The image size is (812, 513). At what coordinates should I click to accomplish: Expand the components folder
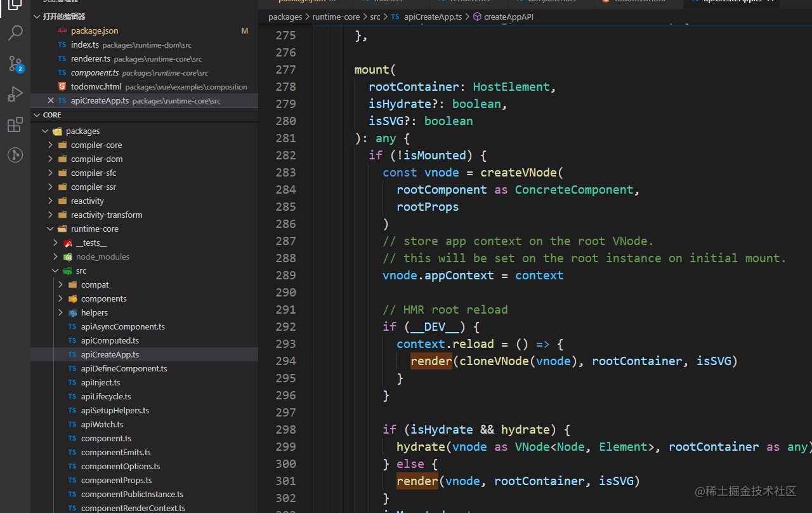[x=60, y=298]
